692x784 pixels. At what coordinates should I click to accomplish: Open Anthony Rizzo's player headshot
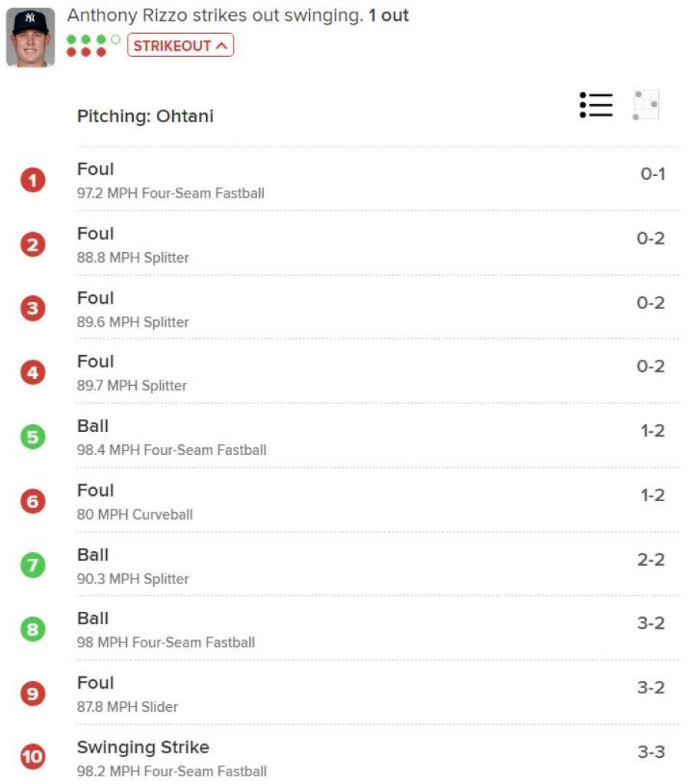click(30, 37)
